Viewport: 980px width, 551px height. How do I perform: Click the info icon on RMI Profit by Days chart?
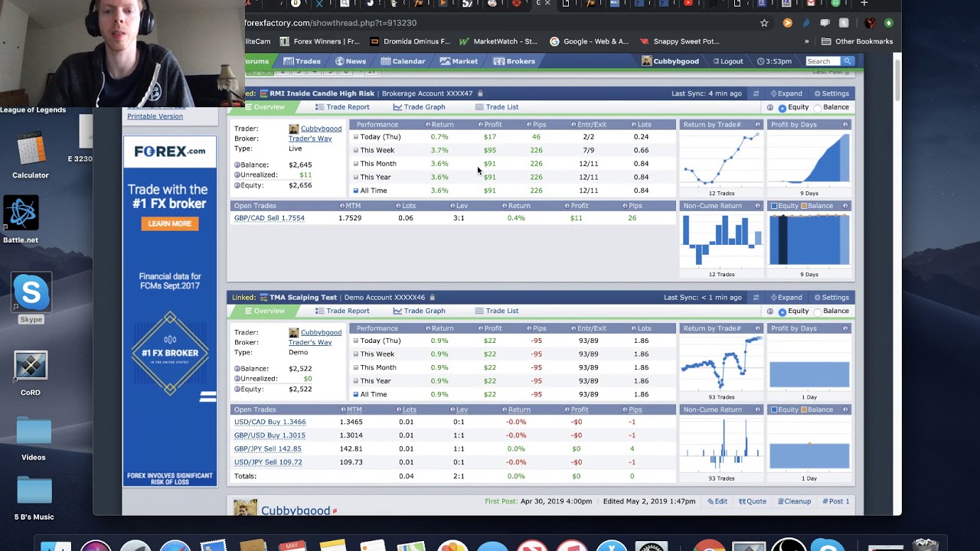[845, 125]
